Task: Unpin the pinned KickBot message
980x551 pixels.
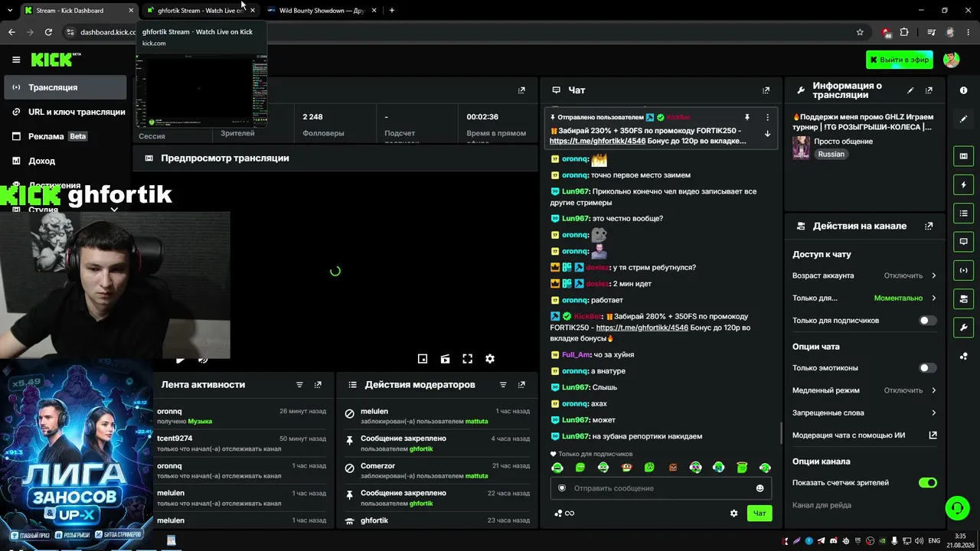Action: 747,117
